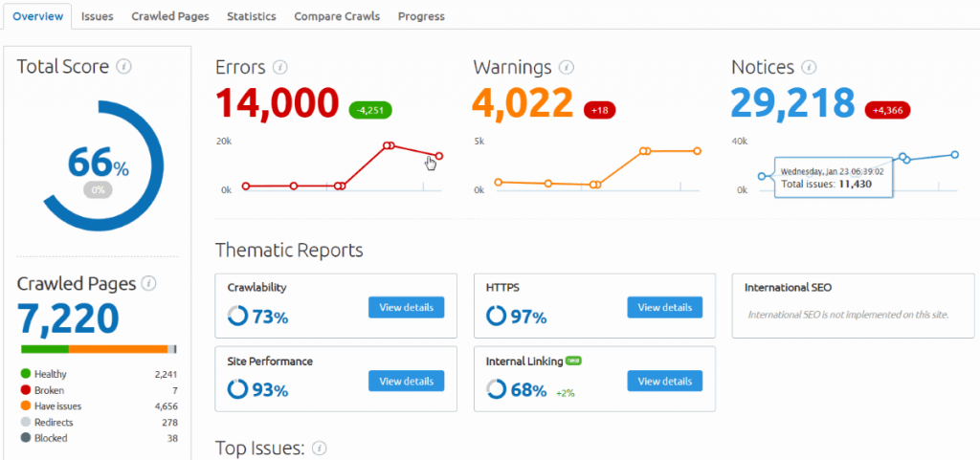
Task: Click the 14,000 errors count
Action: (x=277, y=103)
